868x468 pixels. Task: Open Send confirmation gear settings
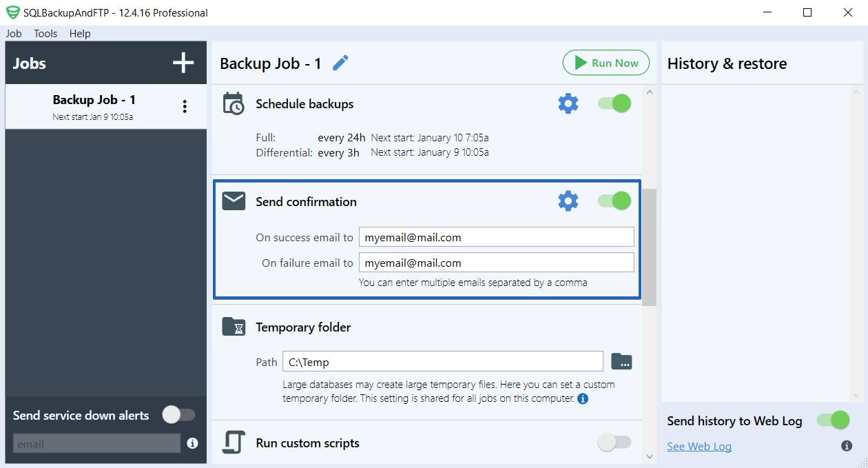pos(568,201)
